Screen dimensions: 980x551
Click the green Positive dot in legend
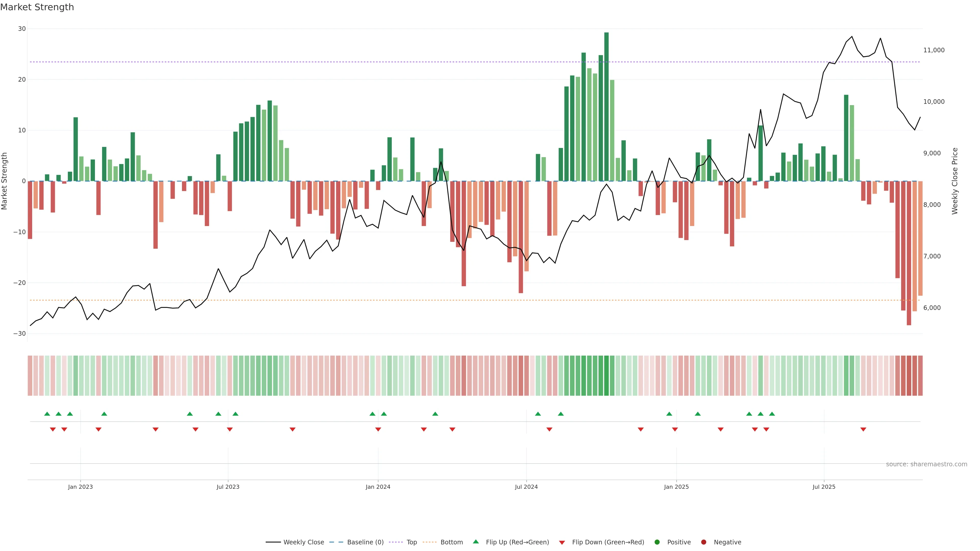pos(657,542)
